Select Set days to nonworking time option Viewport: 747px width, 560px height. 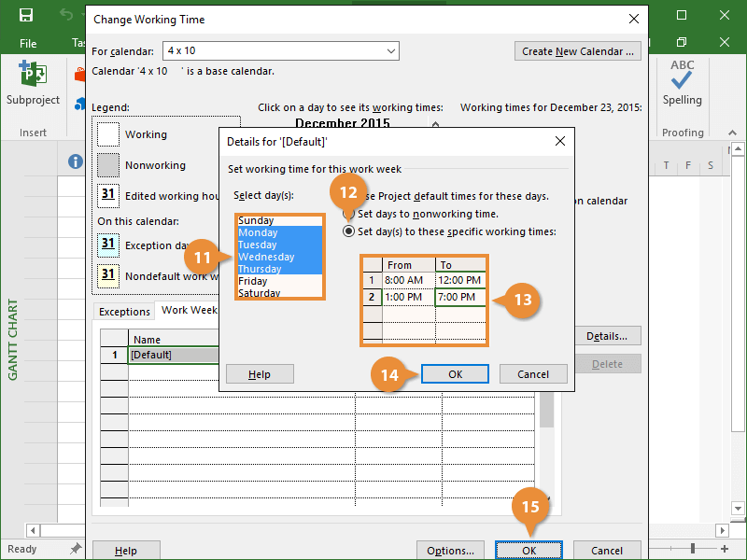(350, 214)
